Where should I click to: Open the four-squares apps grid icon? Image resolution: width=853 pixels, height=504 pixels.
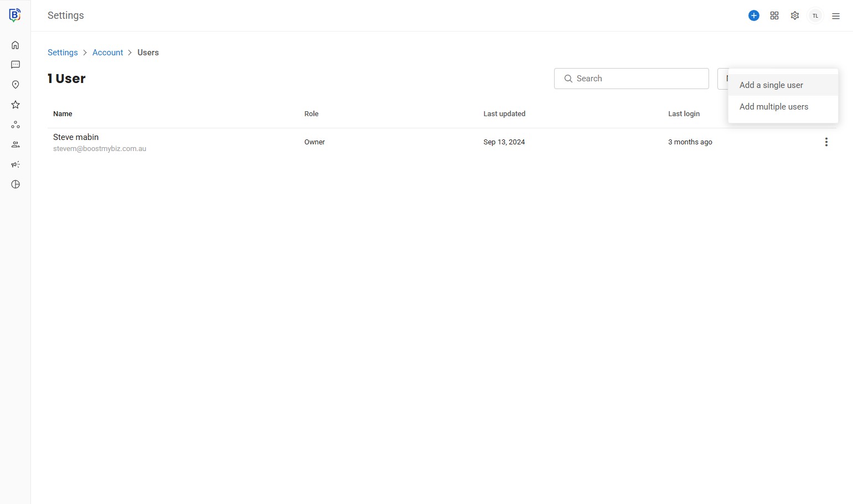774,15
